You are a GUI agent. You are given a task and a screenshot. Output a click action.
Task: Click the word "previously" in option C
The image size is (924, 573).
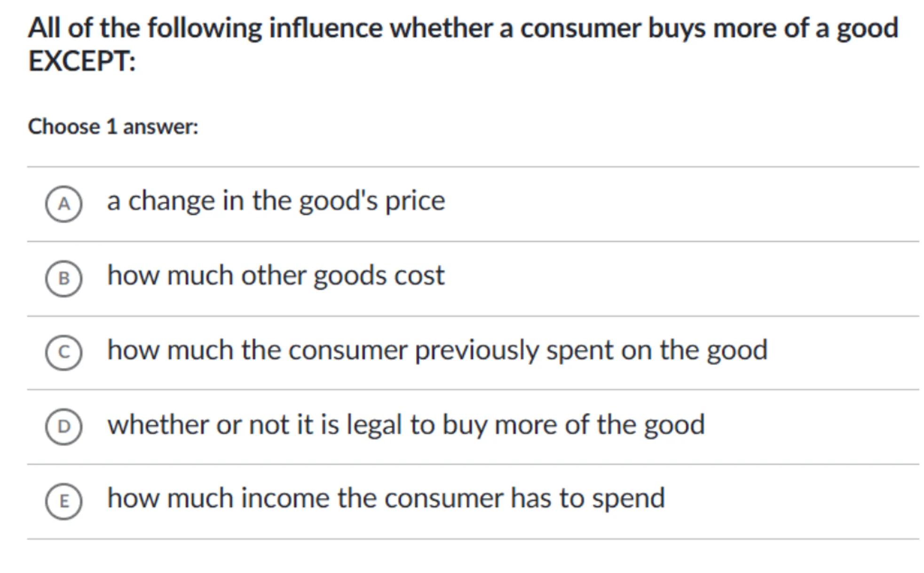(476, 351)
